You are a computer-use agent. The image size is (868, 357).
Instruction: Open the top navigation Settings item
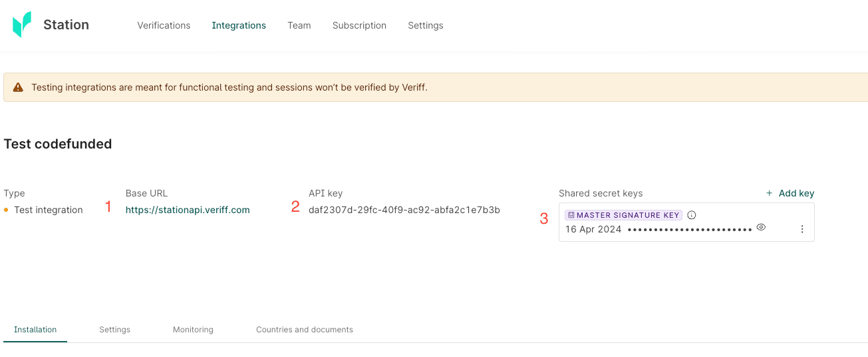pyautogui.click(x=426, y=25)
